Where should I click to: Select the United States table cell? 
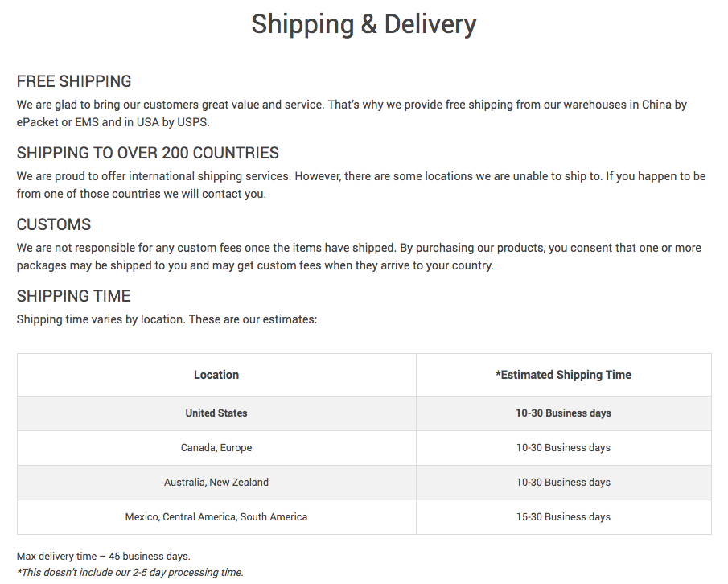(216, 413)
